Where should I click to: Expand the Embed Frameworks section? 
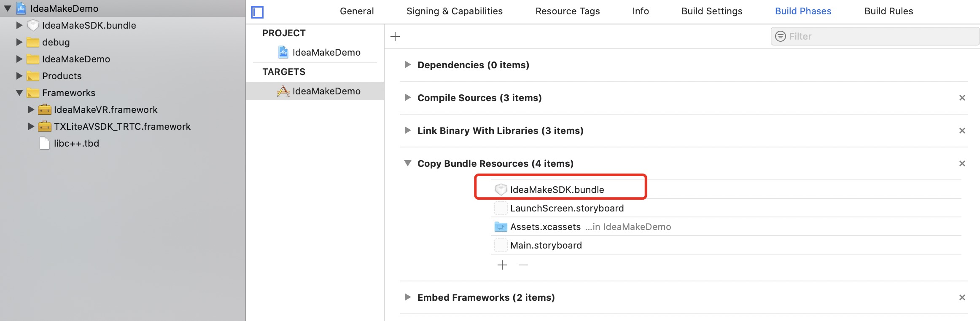[x=407, y=297]
